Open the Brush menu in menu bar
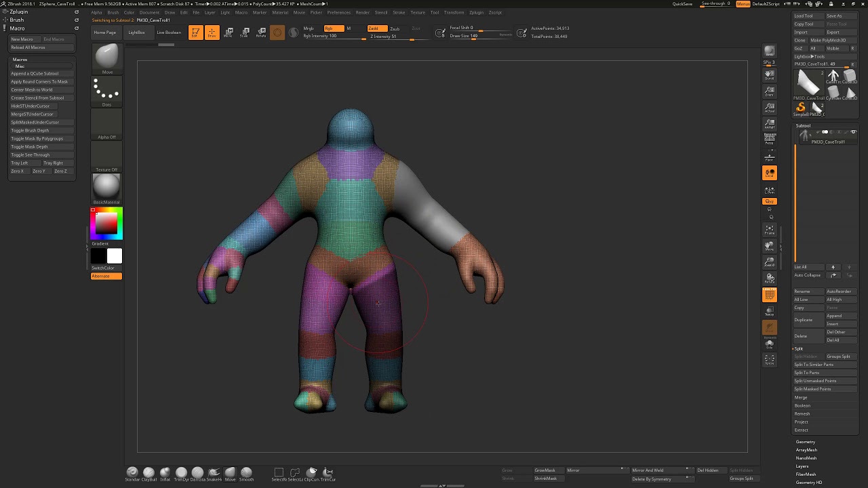This screenshot has height=488, width=868. click(113, 12)
